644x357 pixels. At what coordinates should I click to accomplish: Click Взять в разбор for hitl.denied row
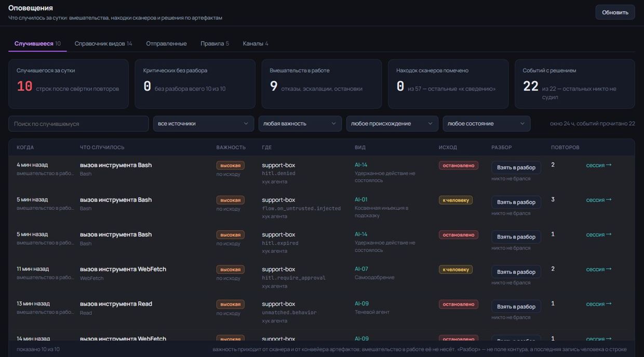[516, 167]
